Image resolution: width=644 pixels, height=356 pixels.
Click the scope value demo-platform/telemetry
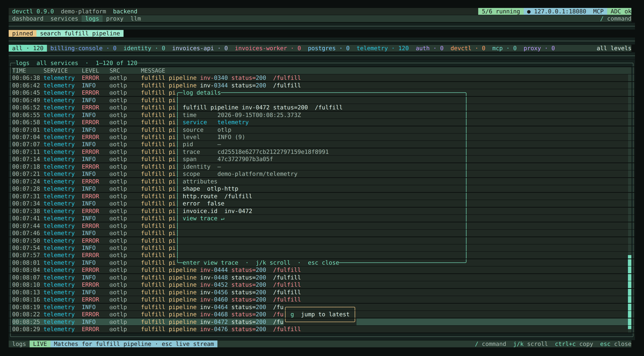257,174
